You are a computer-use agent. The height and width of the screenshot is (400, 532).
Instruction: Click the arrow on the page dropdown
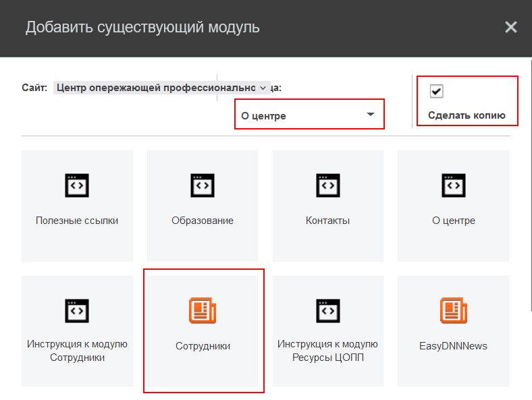click(x=370, y=115)
